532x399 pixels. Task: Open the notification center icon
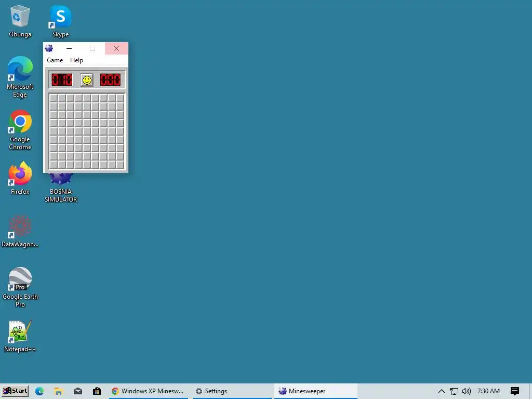click(515, 391)
